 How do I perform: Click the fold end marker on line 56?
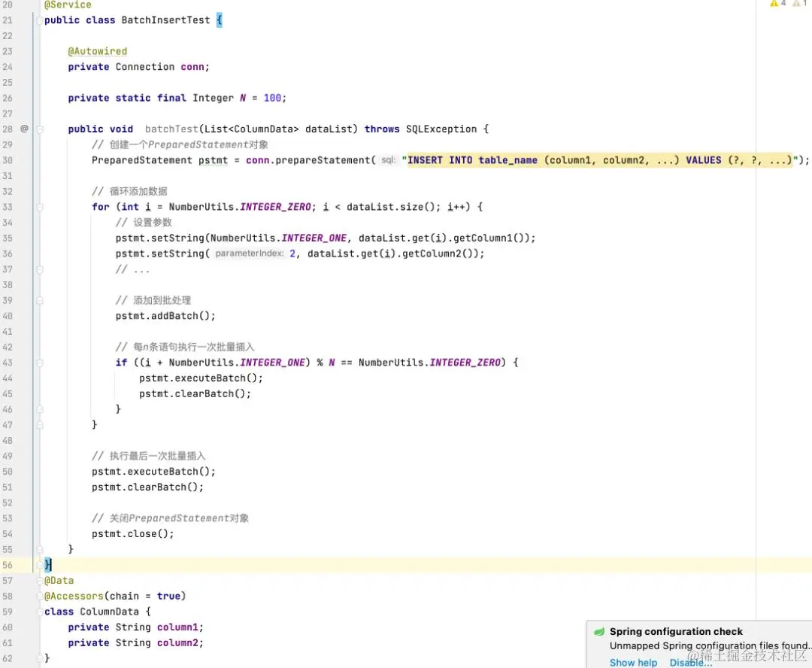click(40, 565)
